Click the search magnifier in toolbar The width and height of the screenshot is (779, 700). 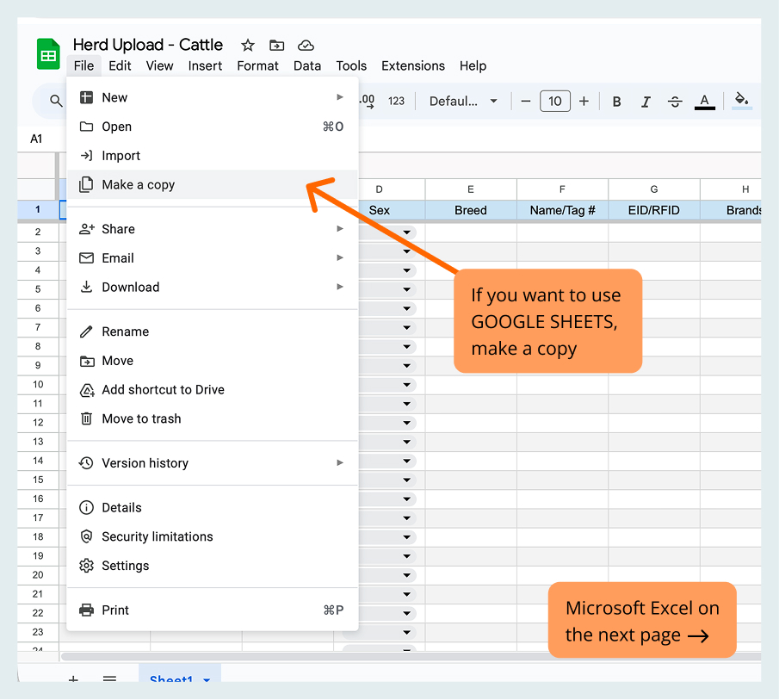point(56,102)
